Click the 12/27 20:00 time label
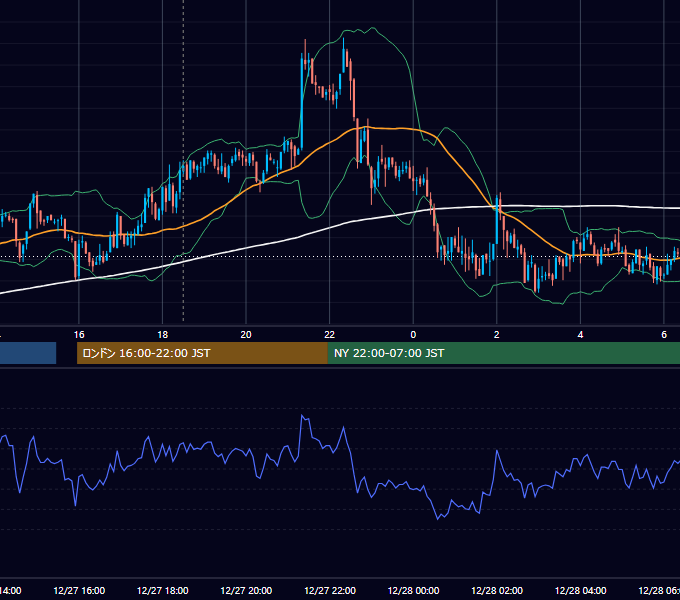680x600 pixels. (246, 590)
